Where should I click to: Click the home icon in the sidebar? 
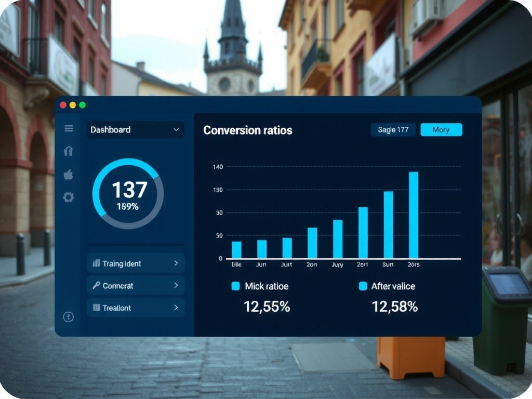[69, 151]
